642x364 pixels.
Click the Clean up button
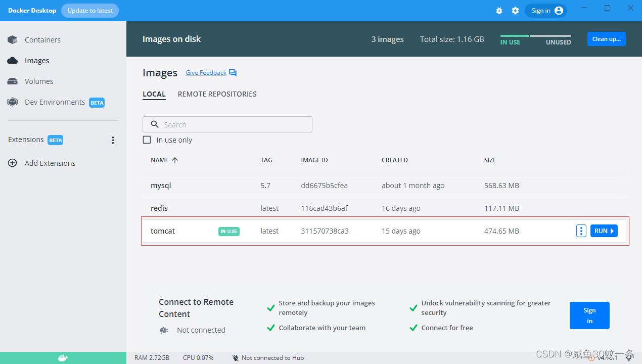point(606,39)
